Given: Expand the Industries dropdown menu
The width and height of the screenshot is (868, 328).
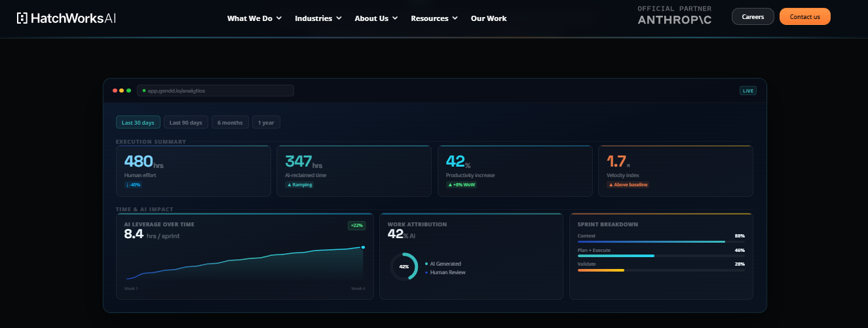Looking at the screenshot, I should [318, 18].
